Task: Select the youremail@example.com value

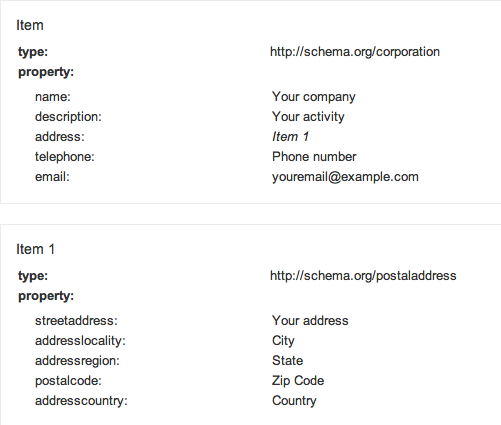Action: pos(345,177)
